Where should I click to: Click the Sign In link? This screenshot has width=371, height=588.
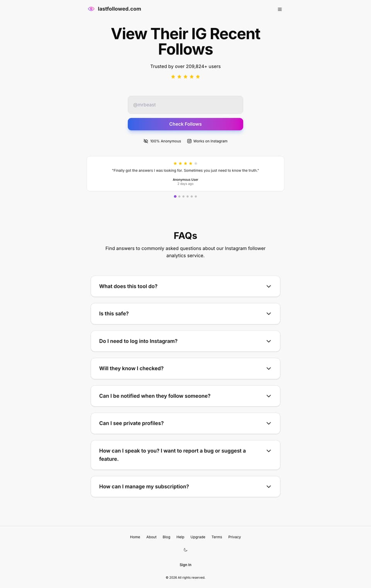coord(185,565)
